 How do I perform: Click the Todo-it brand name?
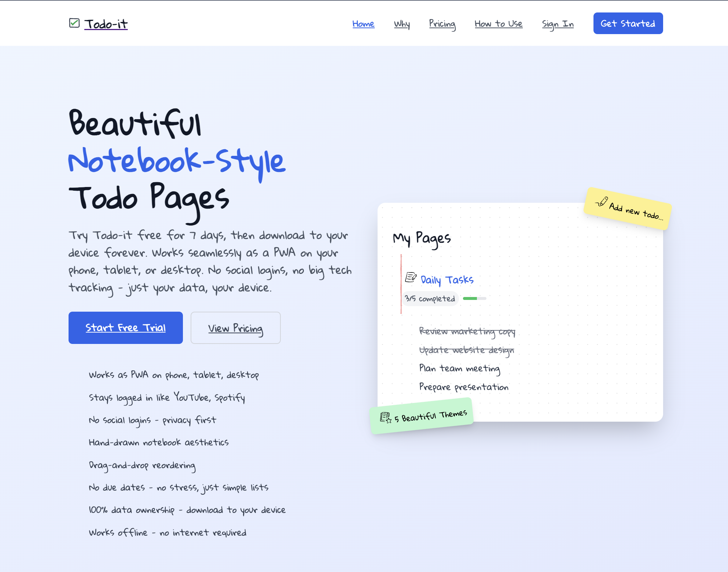coord(106,23)
